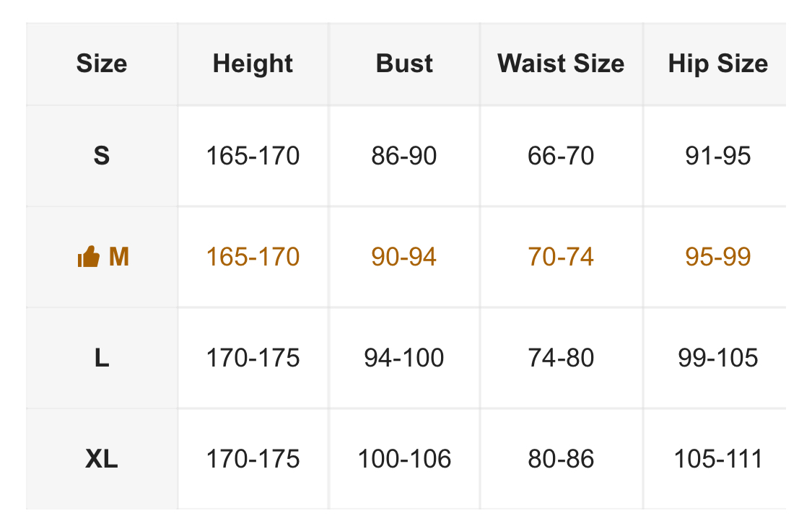Choose the recommended M size label
Viewport: 812px width, 521px height.
118,257
